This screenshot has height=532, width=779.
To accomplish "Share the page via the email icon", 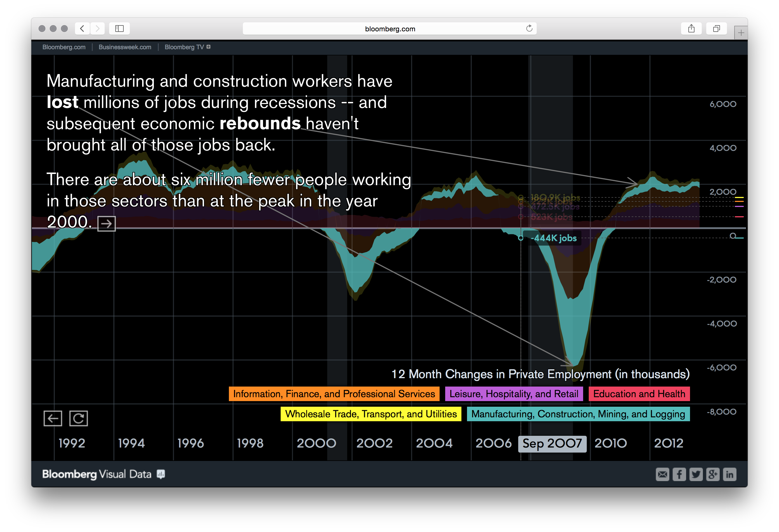I will tap(663, 474).
